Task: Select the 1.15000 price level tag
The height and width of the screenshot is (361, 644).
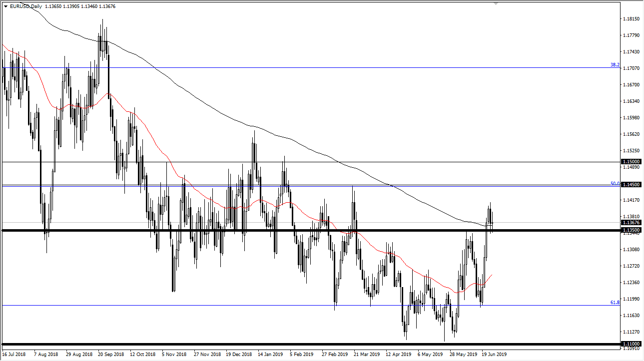Action: tap(631, 162)
